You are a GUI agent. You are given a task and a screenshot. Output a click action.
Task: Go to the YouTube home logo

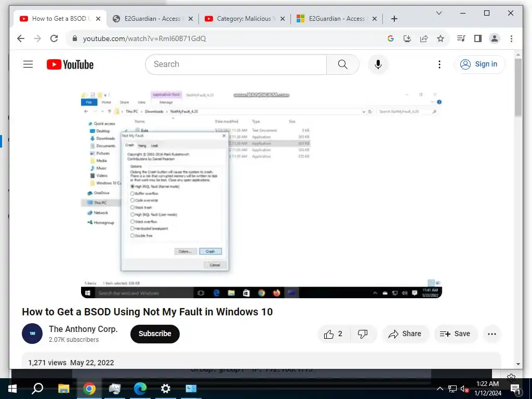click(x=70, y=64)
